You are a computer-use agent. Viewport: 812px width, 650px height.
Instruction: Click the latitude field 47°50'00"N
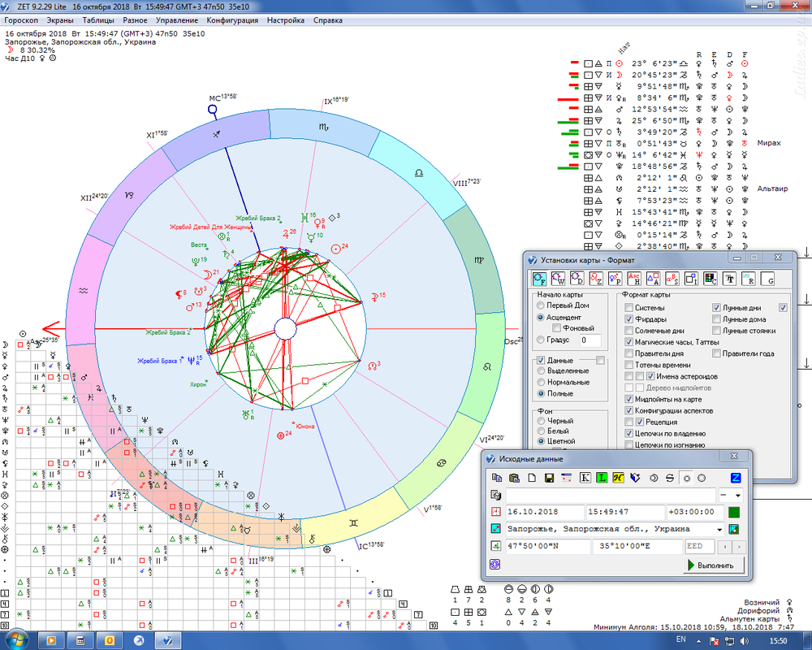(x=548, y=546)
